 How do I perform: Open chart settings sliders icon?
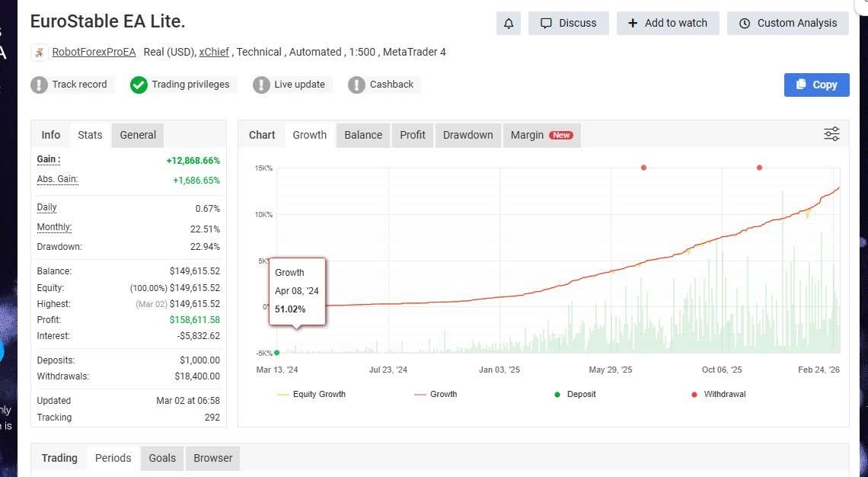(x=831, y=135)
